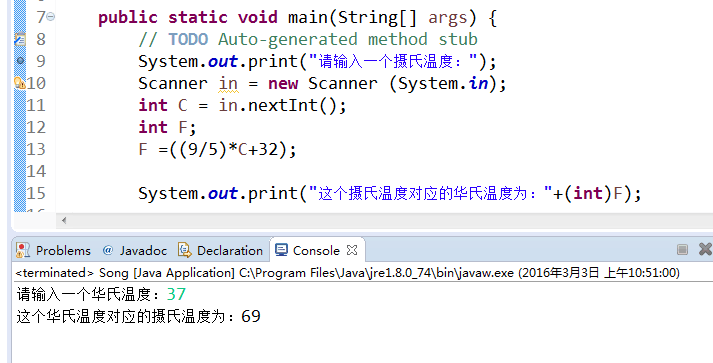The height and width of the screenshot is (363, 713).
Task: Click Remove Launch icon in Console toolbar
Action: pyautogui.click(x=705, y=249)
